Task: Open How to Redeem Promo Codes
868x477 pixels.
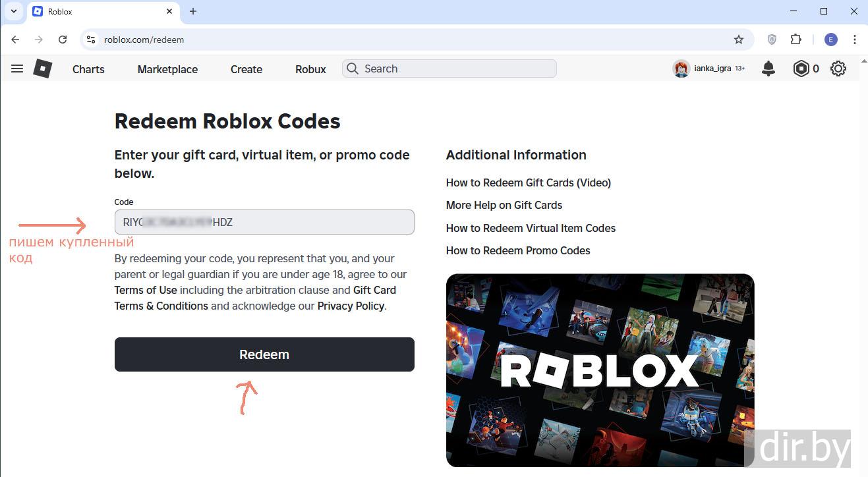Action: pyautogui.click(x=518, y=250)
